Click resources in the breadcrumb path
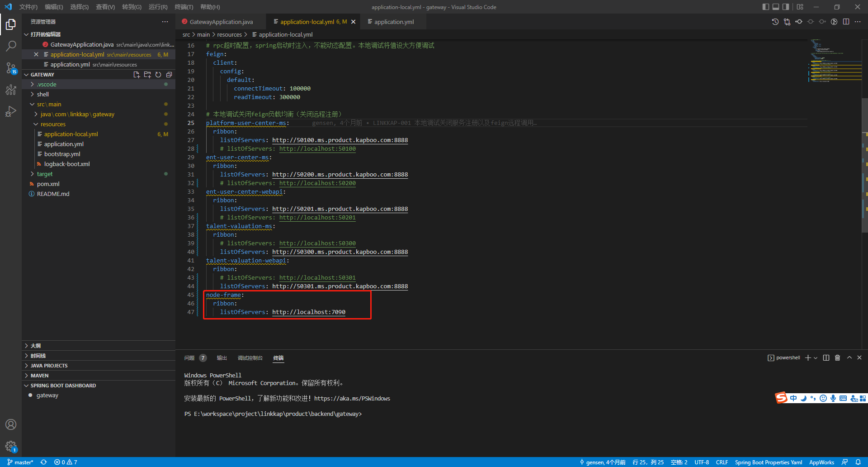The height and width of the screenshot is (467, 868). [x=229, y=34]
